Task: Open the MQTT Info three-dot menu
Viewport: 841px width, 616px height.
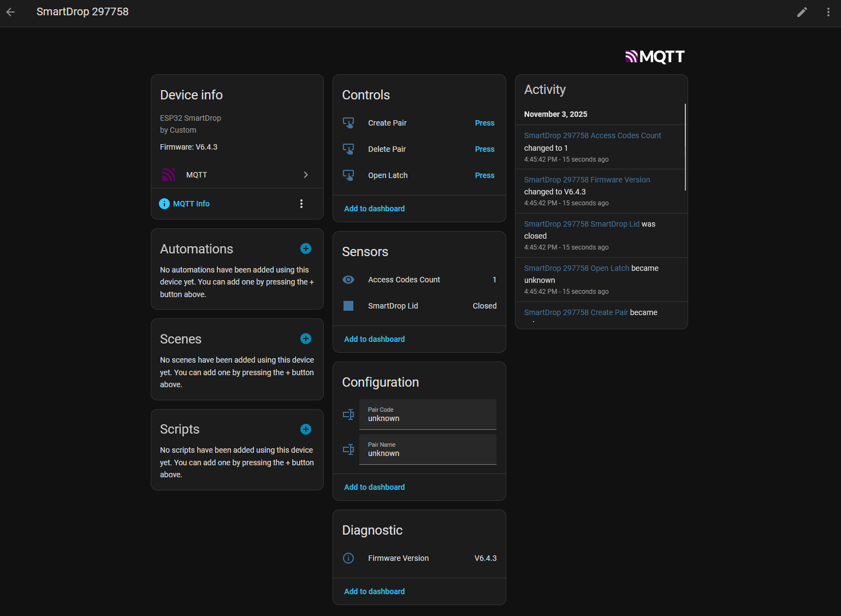Action: click(301, 204)
